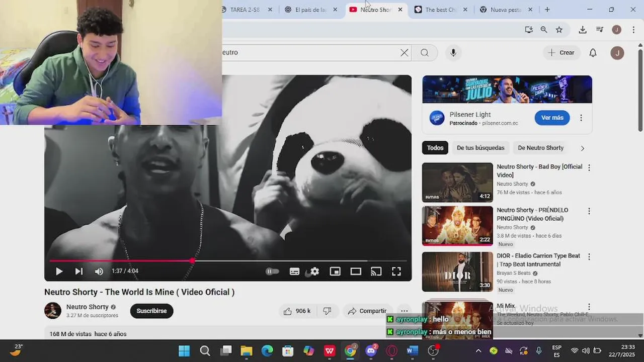Open Chrome downloads icon
The height and width of the screenshot is (362, 644).
click(583, 30)
